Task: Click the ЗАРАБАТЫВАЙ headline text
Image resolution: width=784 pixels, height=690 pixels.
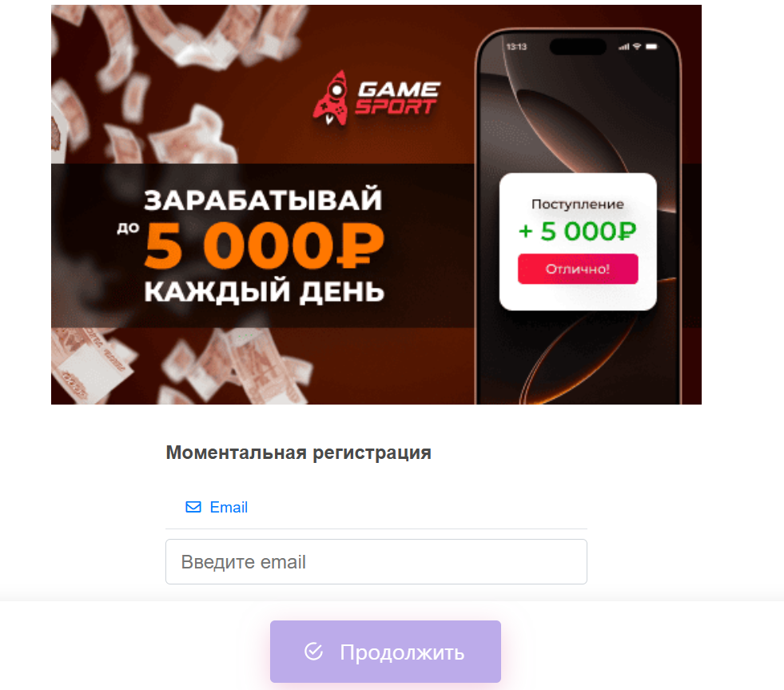Action: (263, 199)
